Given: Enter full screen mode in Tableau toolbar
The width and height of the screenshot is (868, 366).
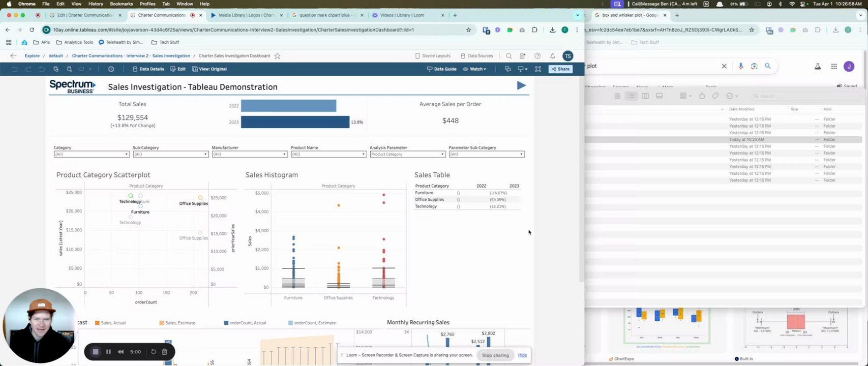Looking at the screenshot, I should coord(538,69).
